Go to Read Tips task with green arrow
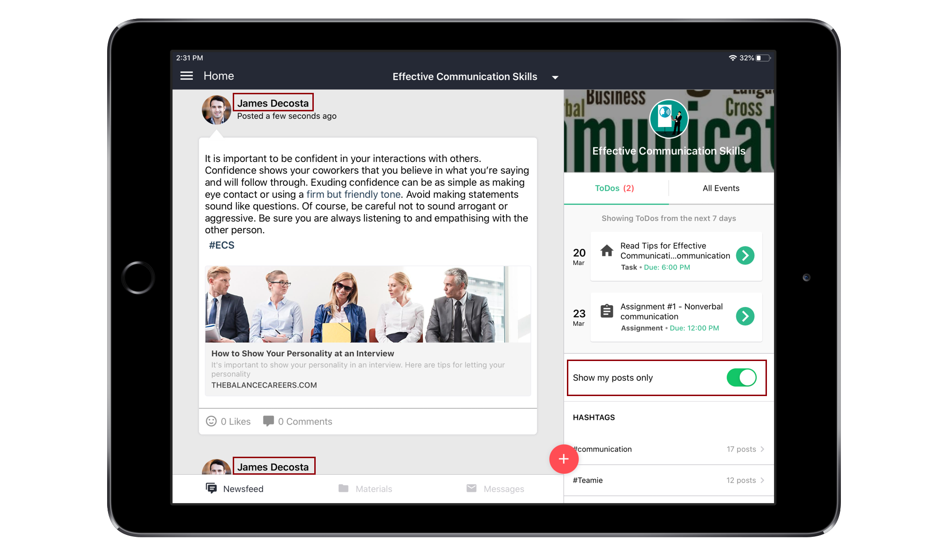Image resolution: width=948 pixels, height=560 pixels. point(745,256)
